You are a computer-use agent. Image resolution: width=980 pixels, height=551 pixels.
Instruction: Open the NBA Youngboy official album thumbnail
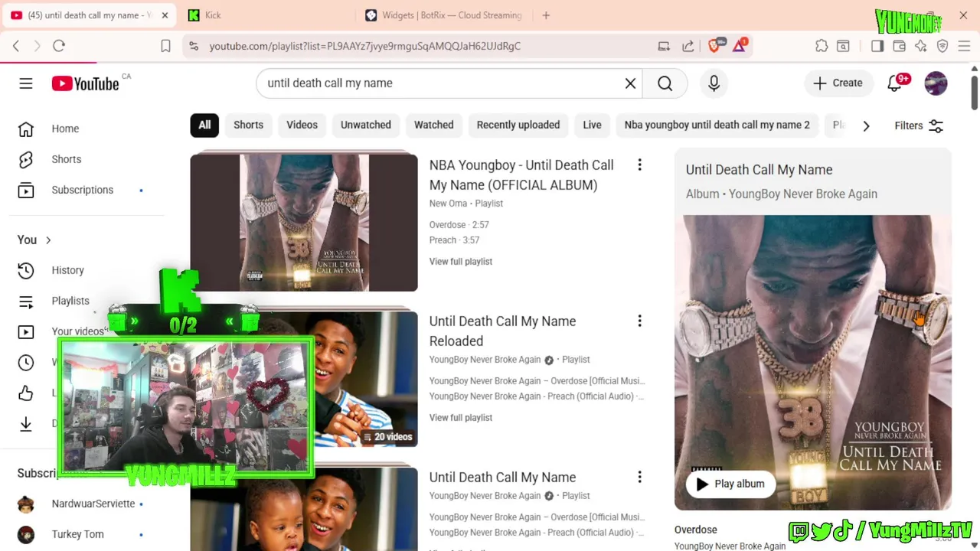click(304, 223)
